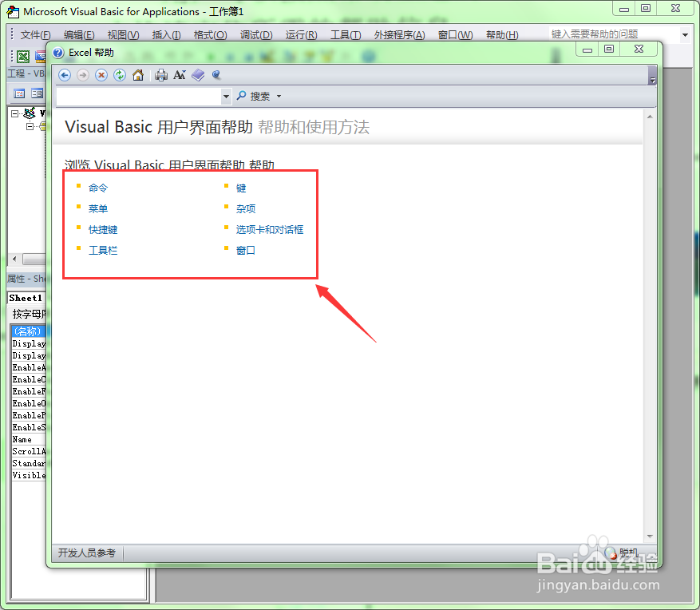Click project panel scroll left arrow
Viewport: 700px width, 610px height.
click(x=14, y=259)
